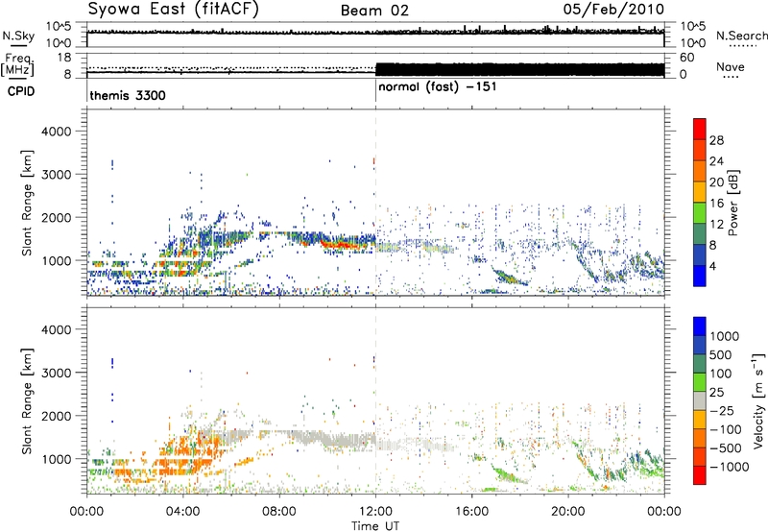768x532 pixels.
Task: Pick the dark blue top Velocity colorbar segment
Action: point(700,326)
